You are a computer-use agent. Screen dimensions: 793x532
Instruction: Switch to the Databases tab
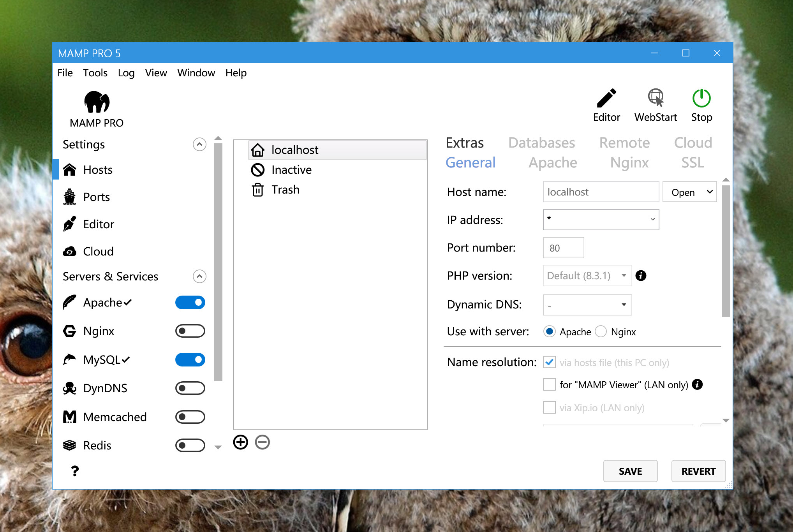coord(541,143)
